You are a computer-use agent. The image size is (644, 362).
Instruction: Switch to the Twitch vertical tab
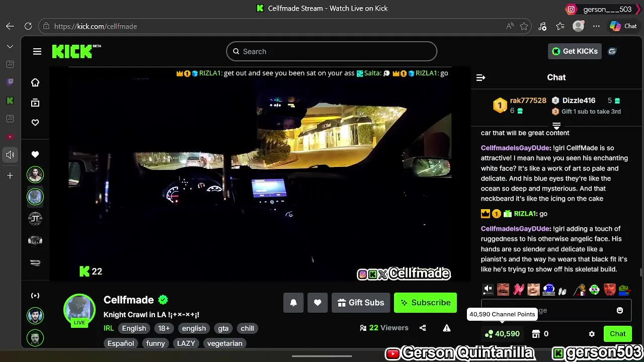[10, 82]
